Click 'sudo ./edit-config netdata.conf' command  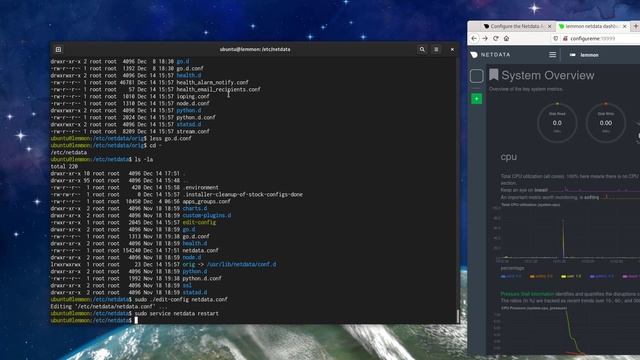tap(181, 299)
